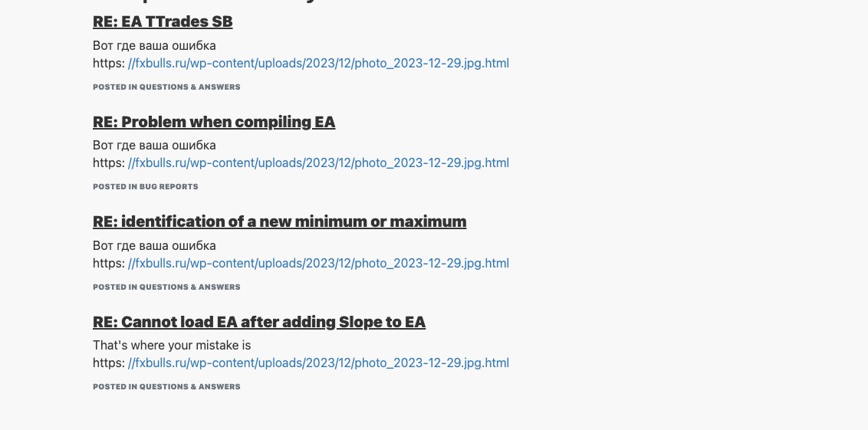
Task: Click the "https:" prefix text under EA TTrades SB
Action: [108, 64]
